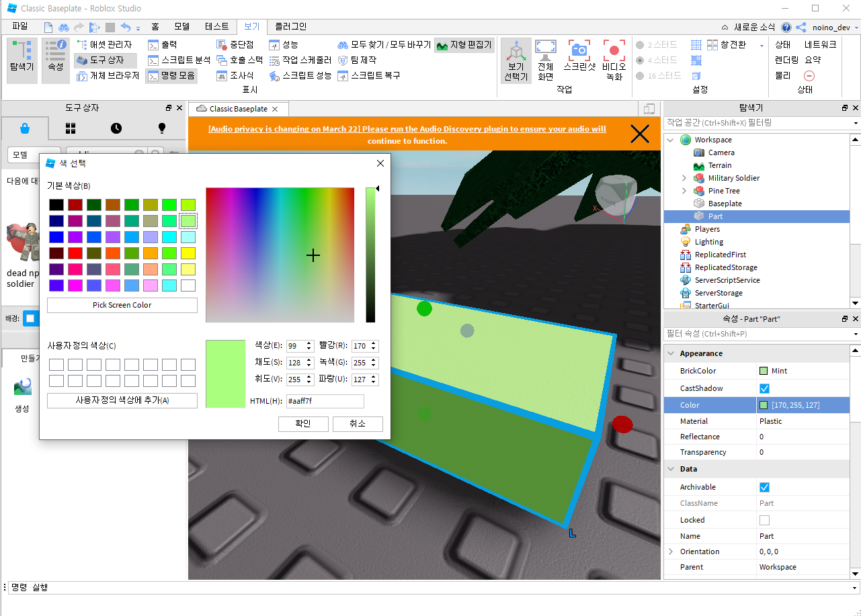This screenshot has width=861, height=616.
Task: Open Breakpoints (중단점) window
Action: pyautogui.click(x=235, y=44)
